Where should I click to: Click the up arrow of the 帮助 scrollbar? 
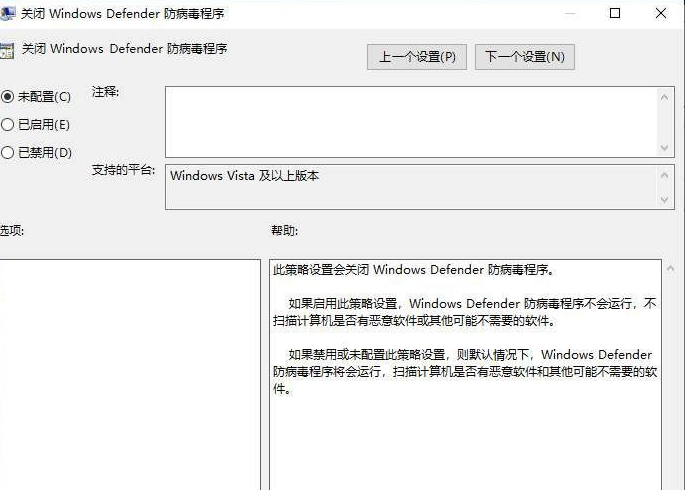pyautogui.click(x=671, y=269)
